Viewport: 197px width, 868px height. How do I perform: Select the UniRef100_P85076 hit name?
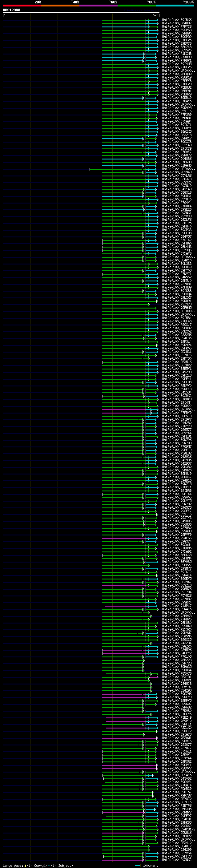(176, 674)
